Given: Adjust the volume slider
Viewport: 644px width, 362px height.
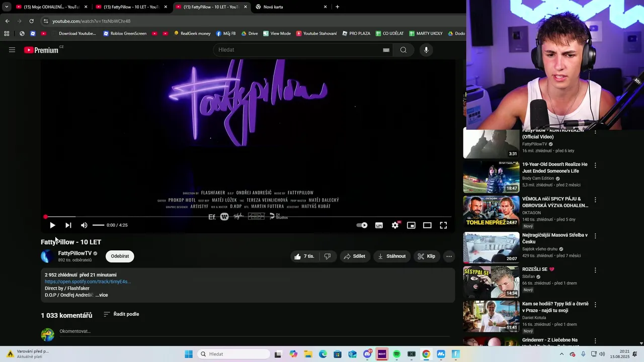Looking at the screenshot, I should pyautogui.click(x=98, y=225).
